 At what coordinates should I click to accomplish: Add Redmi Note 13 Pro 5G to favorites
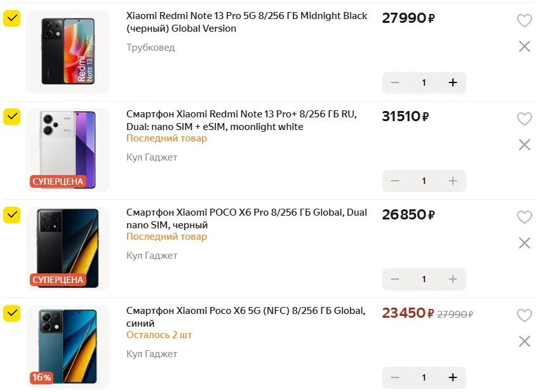tap(524, 21)
